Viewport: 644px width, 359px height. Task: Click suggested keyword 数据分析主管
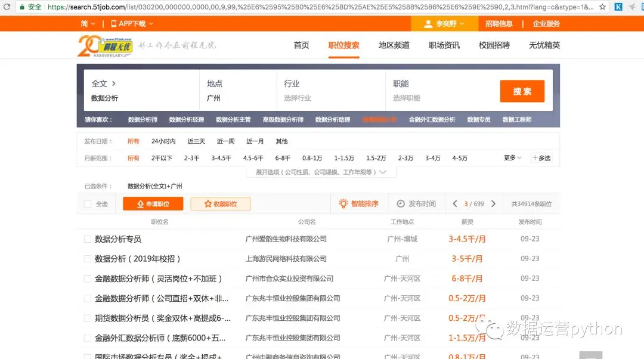(x=233, y=119)
